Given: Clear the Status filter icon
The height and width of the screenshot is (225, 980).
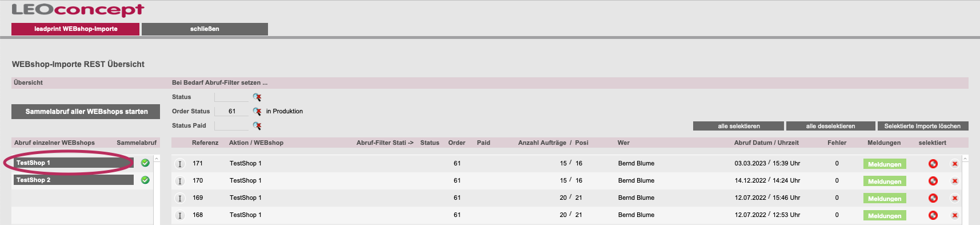Looking at the screenshot, I should tap(257, 97).
